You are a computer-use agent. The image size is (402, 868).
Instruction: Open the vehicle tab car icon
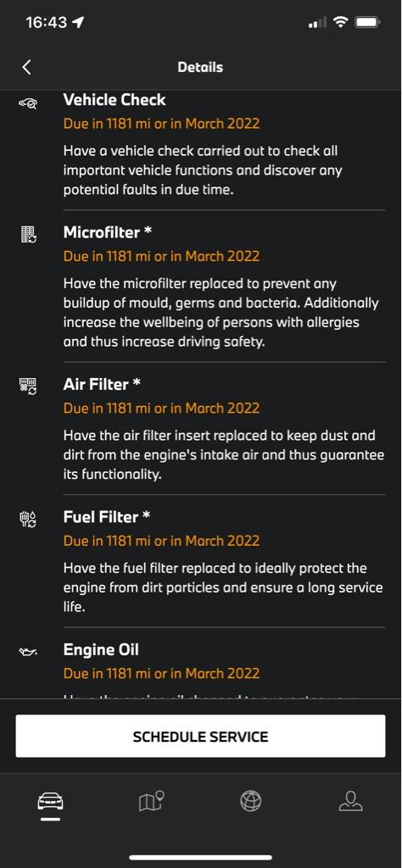click(x=50, y=801)
